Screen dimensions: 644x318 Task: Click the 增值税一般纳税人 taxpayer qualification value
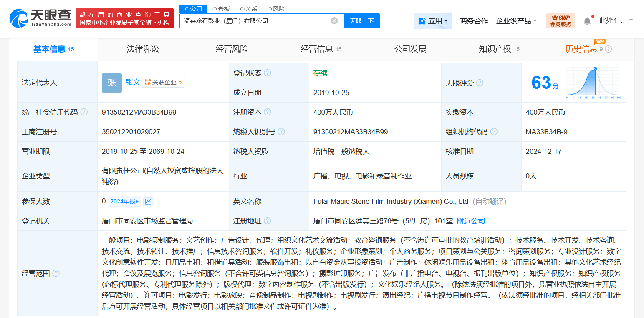coord(341,151)
